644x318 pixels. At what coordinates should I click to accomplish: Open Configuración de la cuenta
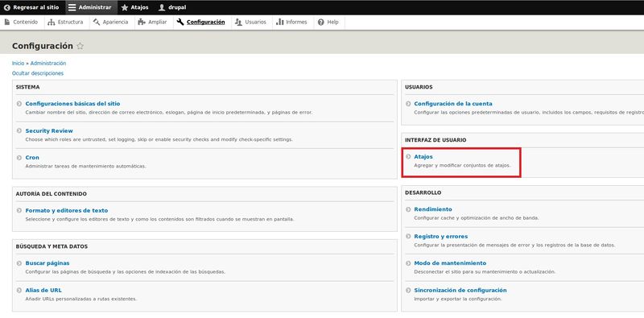click(453, 104)
